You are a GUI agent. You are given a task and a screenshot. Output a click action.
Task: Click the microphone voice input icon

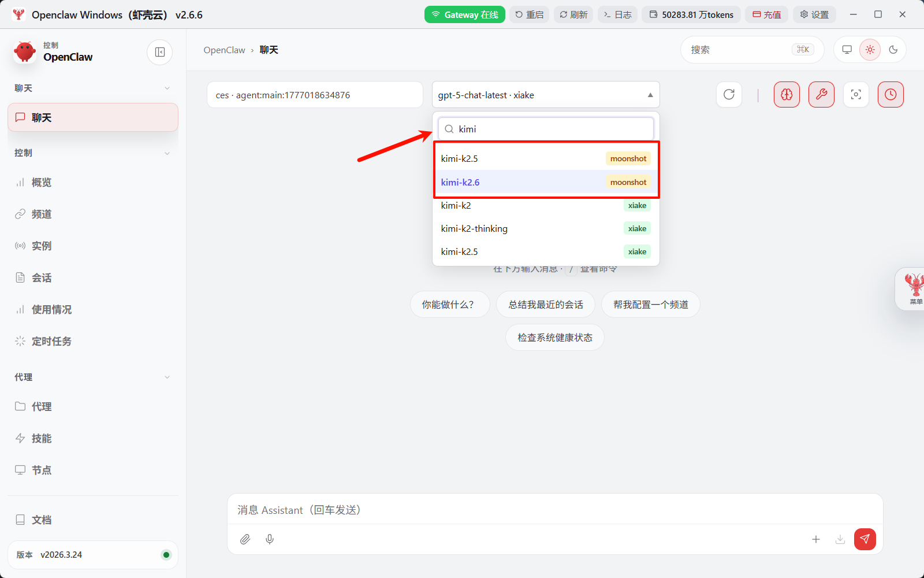[270, 539]
